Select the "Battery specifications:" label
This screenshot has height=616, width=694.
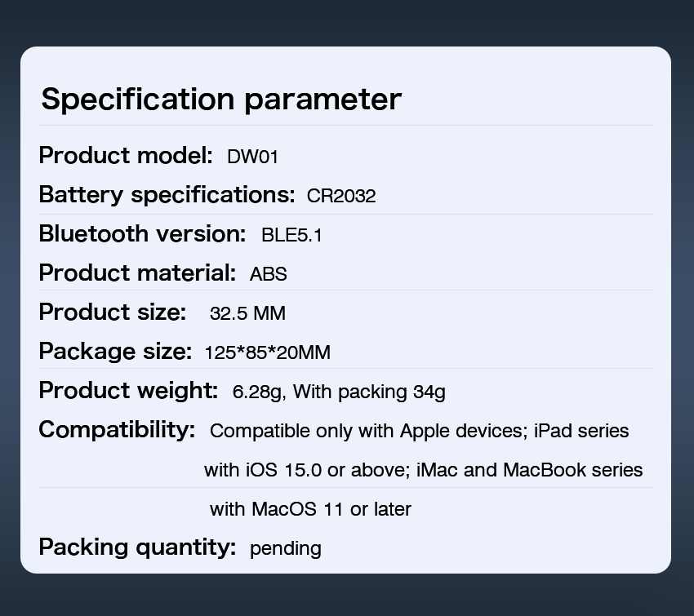(x=167, y=195)
